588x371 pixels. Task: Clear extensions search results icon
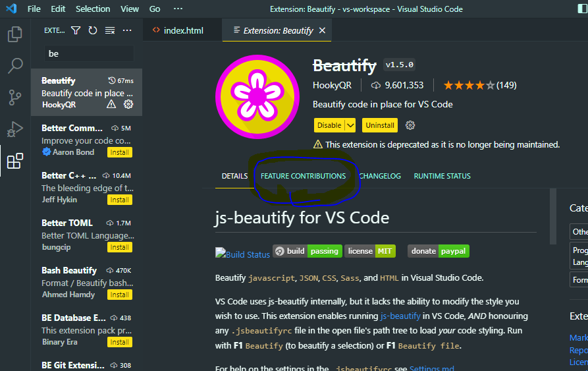(x=110, y=30)
